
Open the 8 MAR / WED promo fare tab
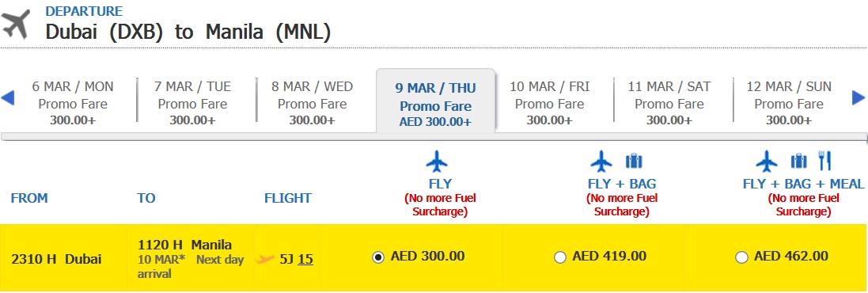click(312, 103)
